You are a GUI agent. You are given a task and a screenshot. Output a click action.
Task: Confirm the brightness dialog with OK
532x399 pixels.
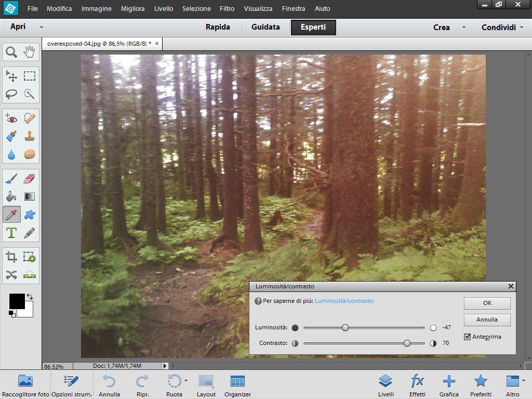(x=487, y=303)
